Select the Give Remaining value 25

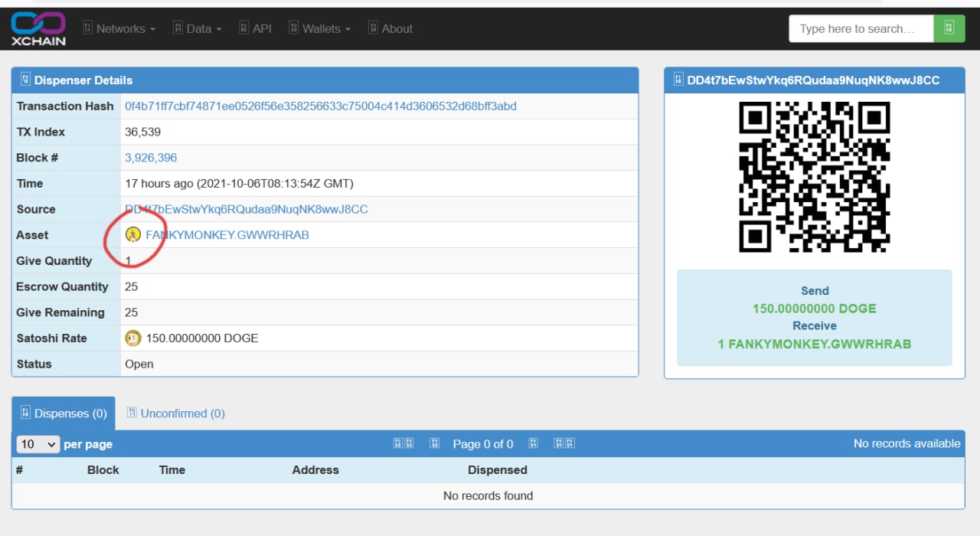132,312
